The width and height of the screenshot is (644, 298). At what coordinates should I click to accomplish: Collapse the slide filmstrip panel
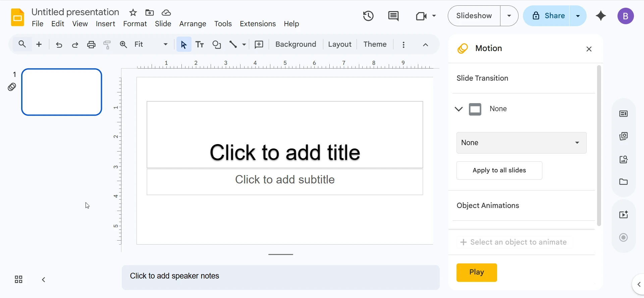[44, 280]
